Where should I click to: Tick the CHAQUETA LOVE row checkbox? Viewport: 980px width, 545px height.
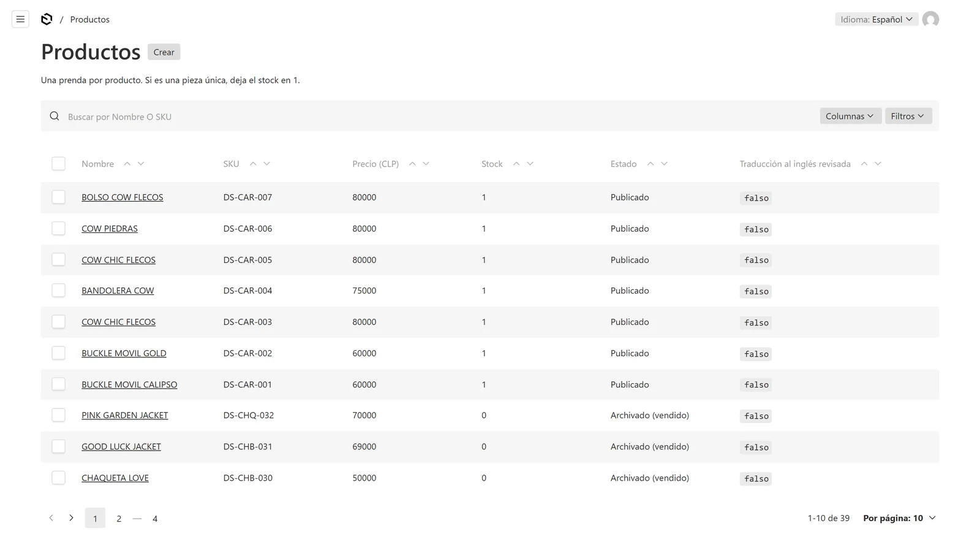[58, 478]
